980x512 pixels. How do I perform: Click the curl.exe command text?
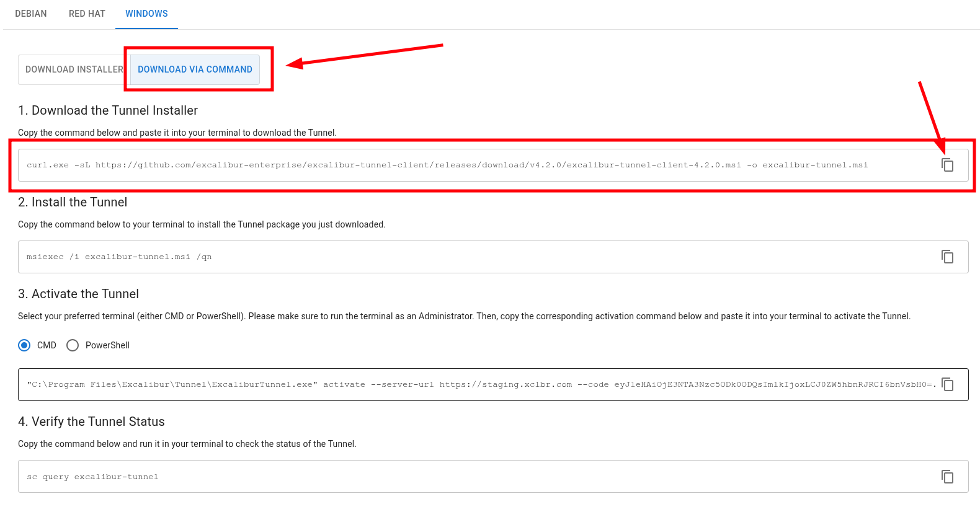447,165
